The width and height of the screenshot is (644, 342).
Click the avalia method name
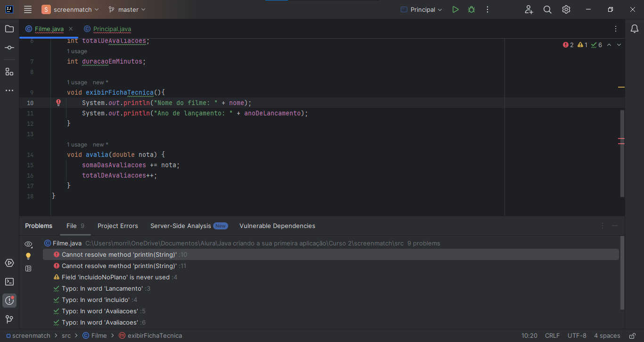tap(97, 155)
